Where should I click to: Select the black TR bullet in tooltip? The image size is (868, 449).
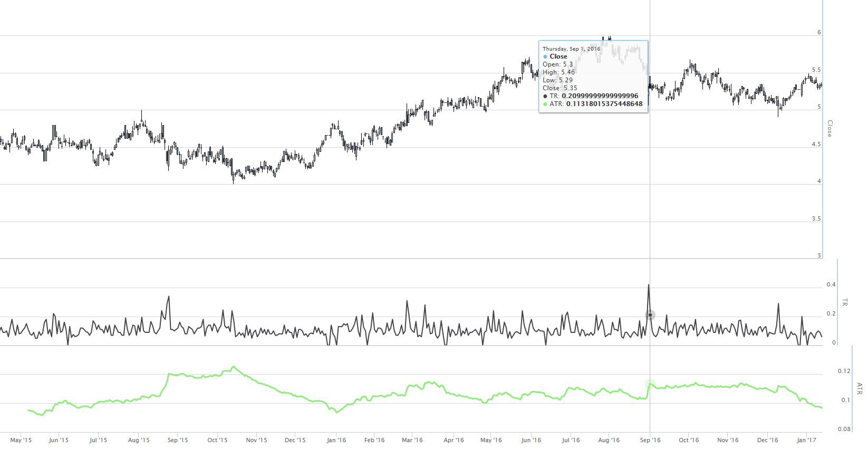[x=545, y=96]
